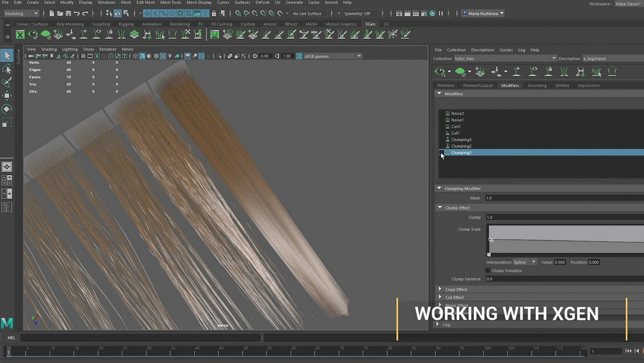This screenshot has height=363, width=644.
Task: Select the Lasso tool in toolbox
Action: point(7,68)
